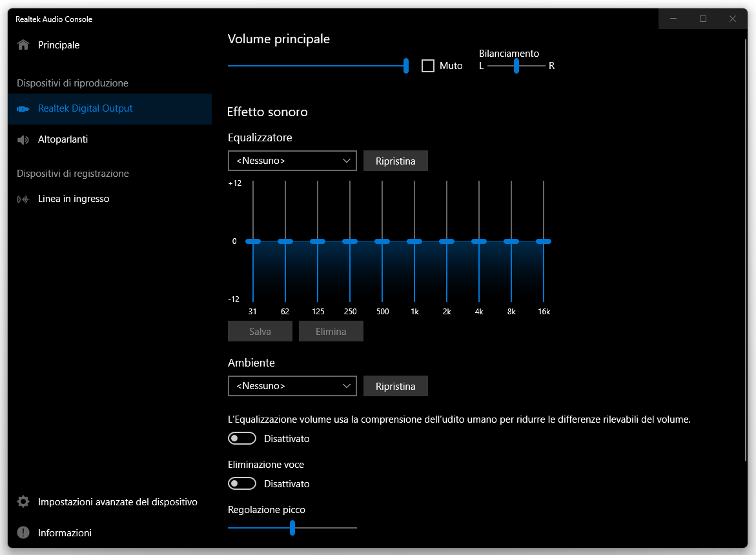Toggle the Eliminazione voce switch
This screenshot has width=756, height=555.
tap(242, 483)
